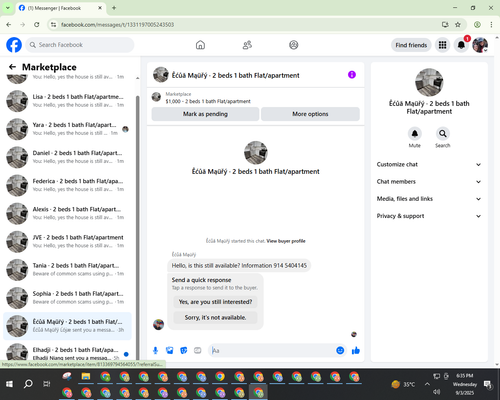Viewport: 500px width, 400px height.
Task: Go back using the Marketplace back arrow
Action: coord(12,67)
